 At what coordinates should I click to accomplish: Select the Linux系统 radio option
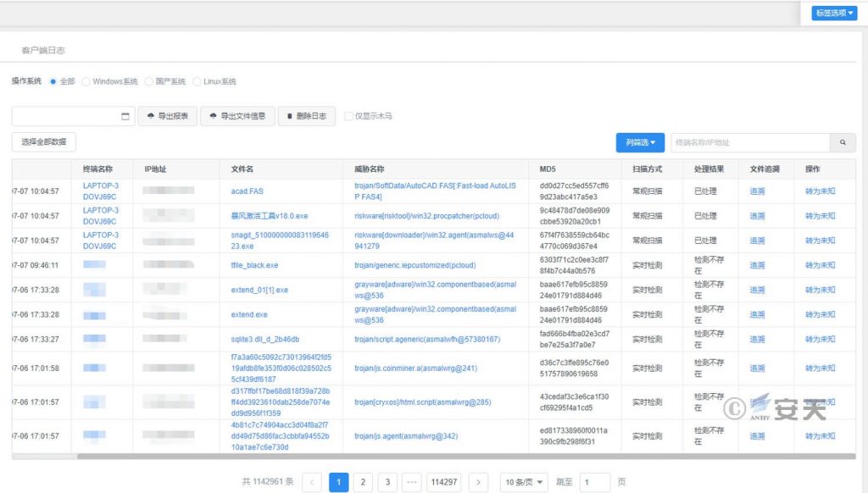[198, 82]
